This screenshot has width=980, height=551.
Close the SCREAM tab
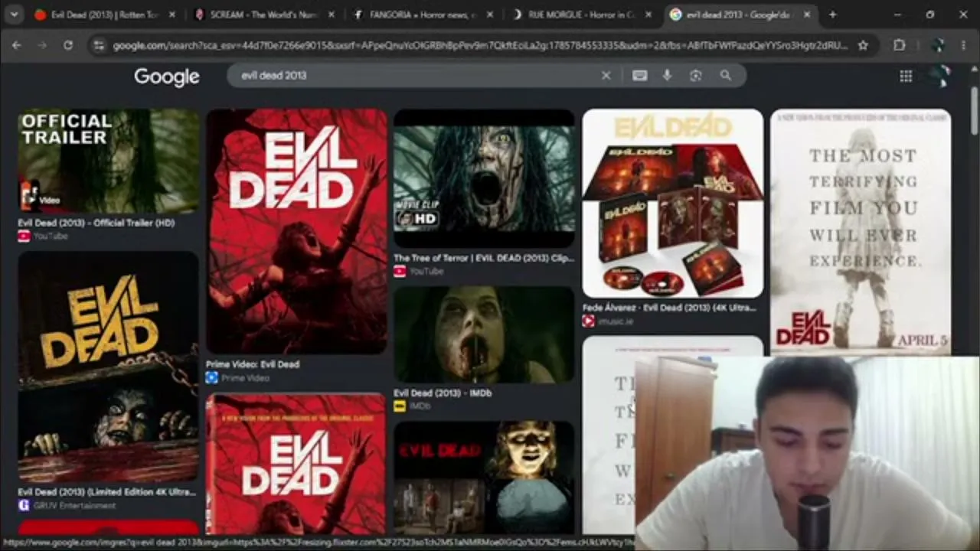coord(331,15)
